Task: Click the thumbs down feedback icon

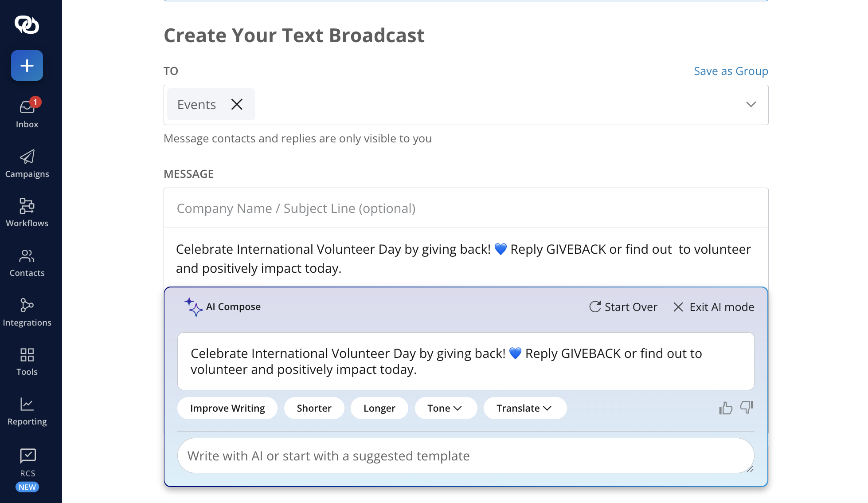Action: click(747, 407)
